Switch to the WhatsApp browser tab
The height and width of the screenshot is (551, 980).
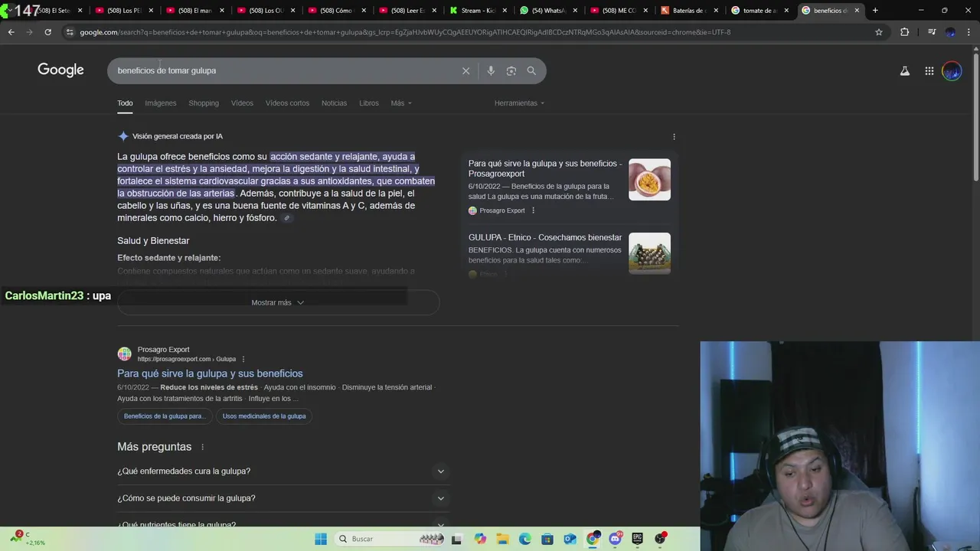(x=548, y=11)
